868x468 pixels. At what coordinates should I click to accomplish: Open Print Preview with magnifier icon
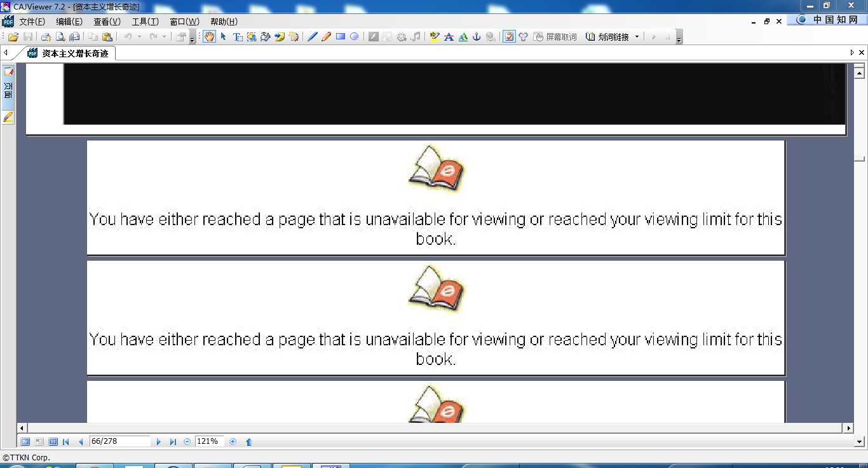pyautogui.click(x=60, y=37)
